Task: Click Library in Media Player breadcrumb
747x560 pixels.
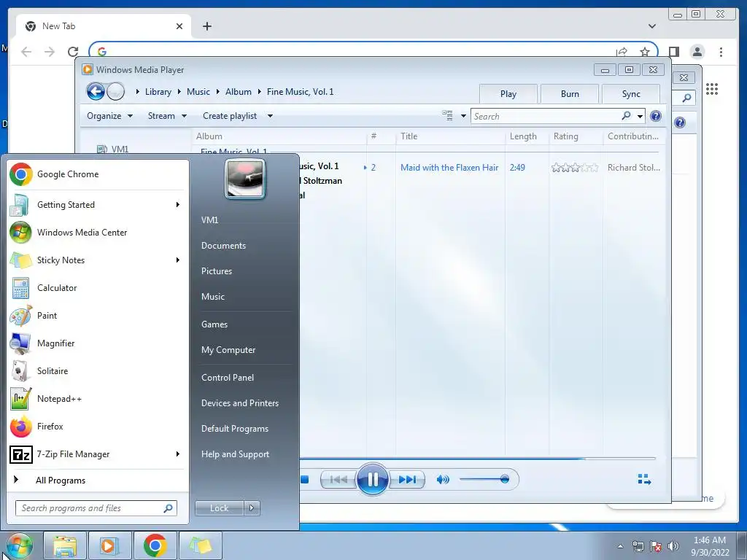Action: 158,92
